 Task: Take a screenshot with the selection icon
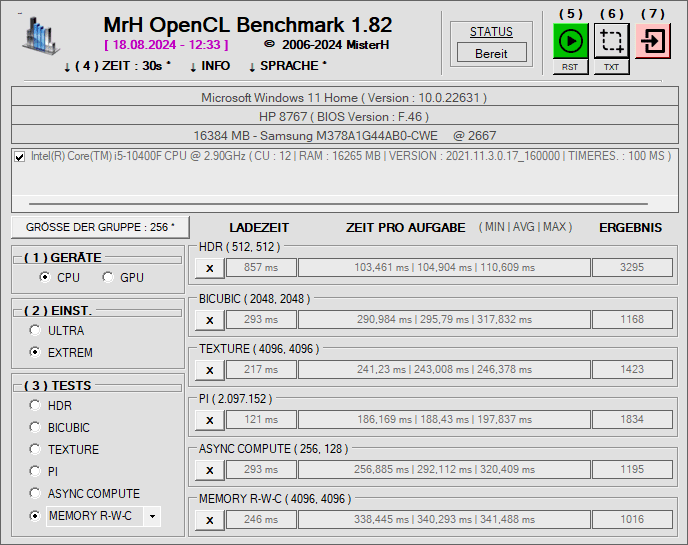[x=612, y=41]
